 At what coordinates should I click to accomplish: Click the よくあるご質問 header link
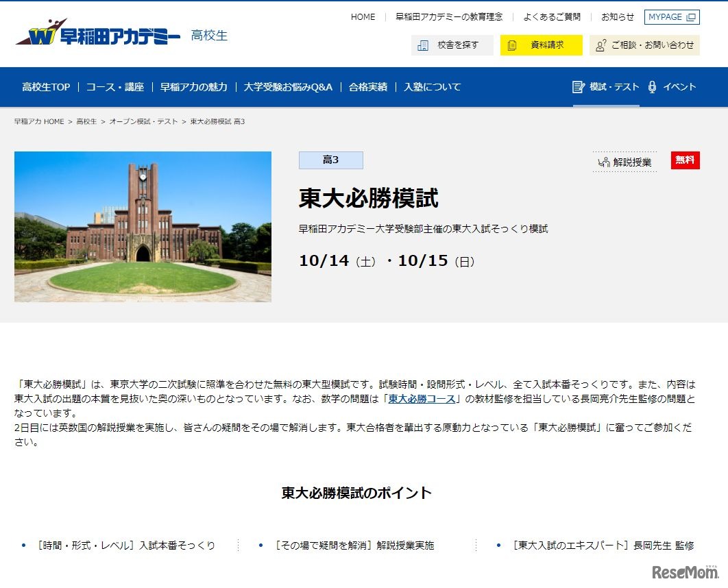[x=547, y=16]
